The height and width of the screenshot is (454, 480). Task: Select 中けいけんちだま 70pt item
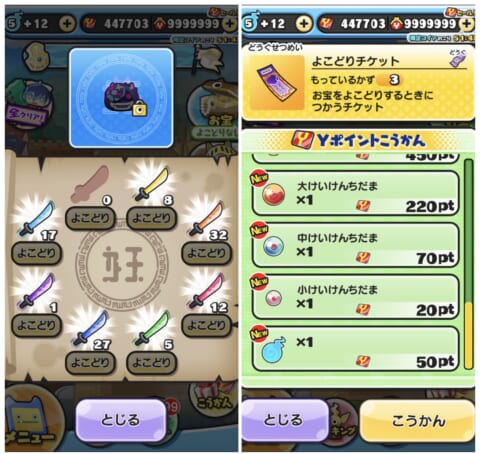click(355, 245)
